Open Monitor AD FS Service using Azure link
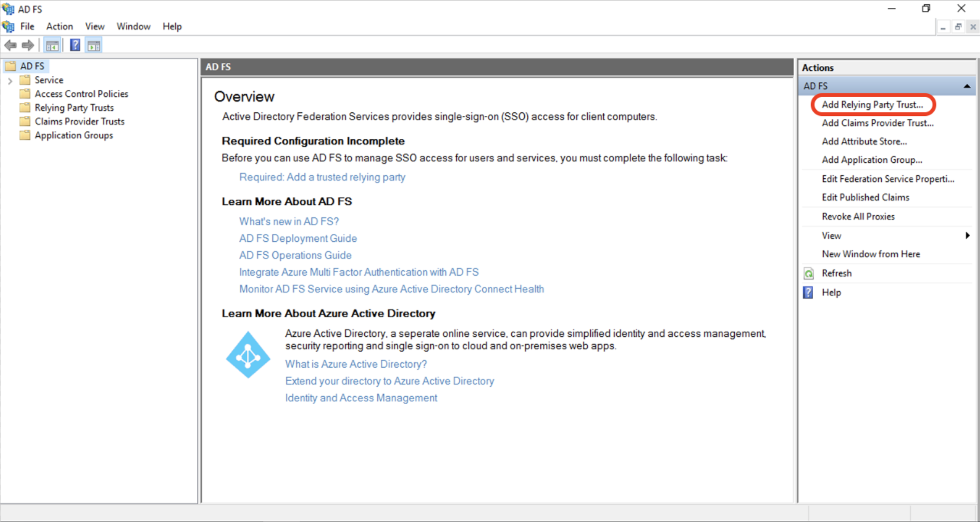This screenshot has height=522, width=980. pos(391,289)
